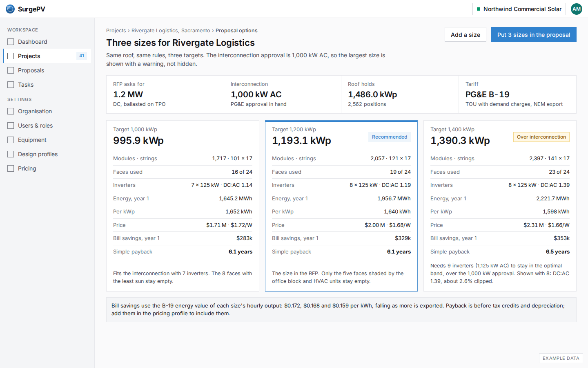
Task: Open the Northwind Commercial Solar organisation switcher
Action: (519, 9)
